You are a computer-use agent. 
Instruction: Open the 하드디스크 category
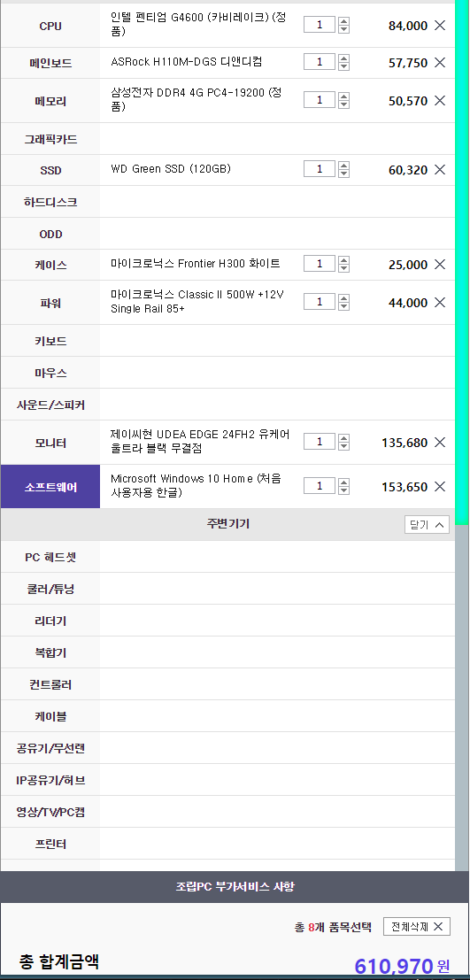click(50, 202)
